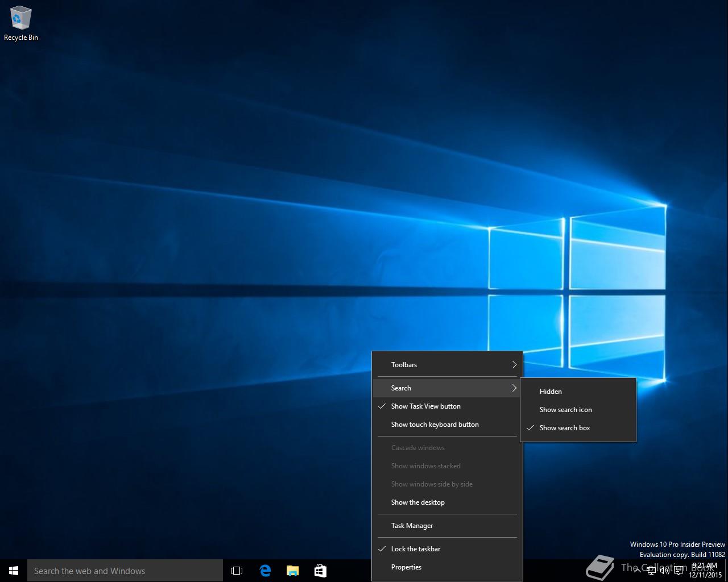Click the Windows Start button

[14, 571]
